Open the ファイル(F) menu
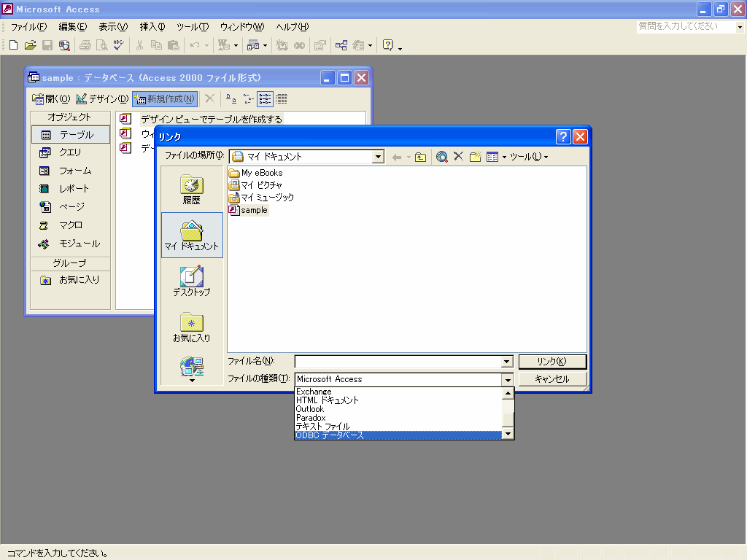Viewport: 747px width, 560px height. (28, 27)
